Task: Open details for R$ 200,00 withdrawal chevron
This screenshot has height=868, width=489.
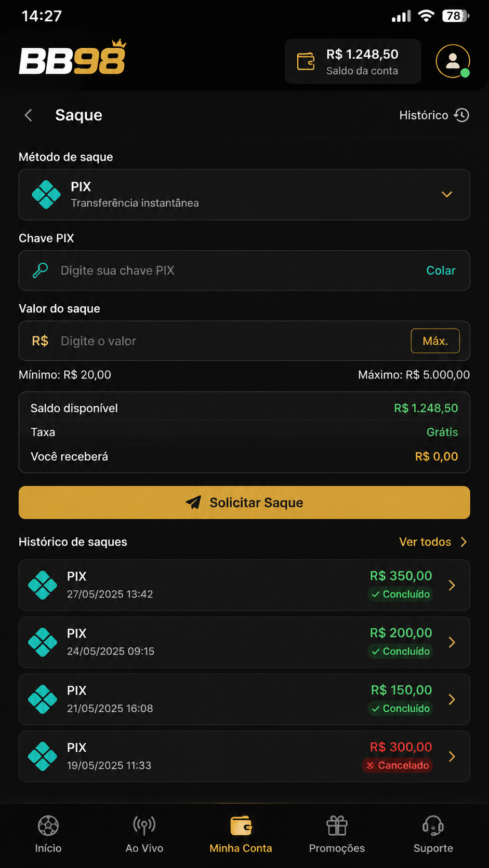Action: tap(452, 642)
